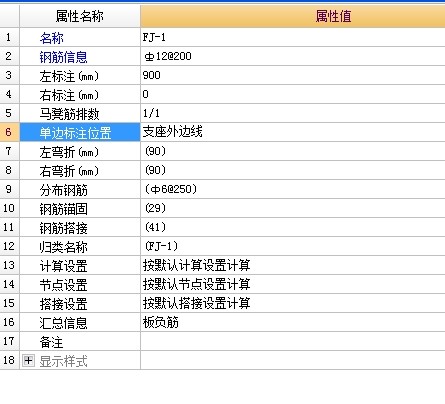Click row number 1 header
This screenshot has width=445, height=404.
coord(9,37)
